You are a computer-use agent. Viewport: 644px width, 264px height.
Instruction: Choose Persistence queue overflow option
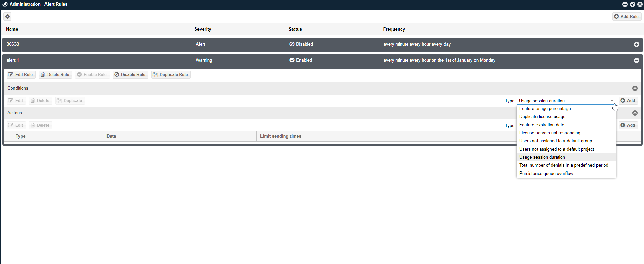click(546, 174)
